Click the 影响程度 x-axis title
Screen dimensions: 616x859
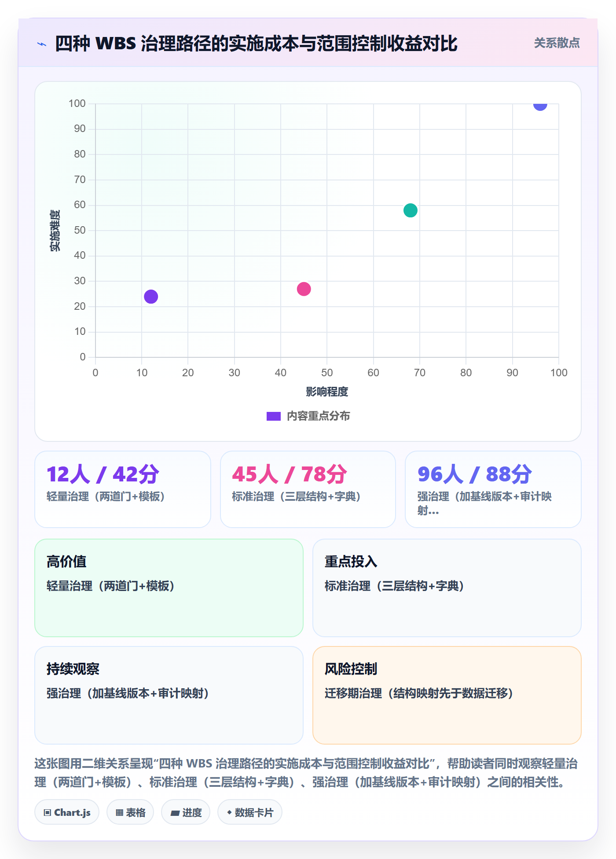(327, 392)
